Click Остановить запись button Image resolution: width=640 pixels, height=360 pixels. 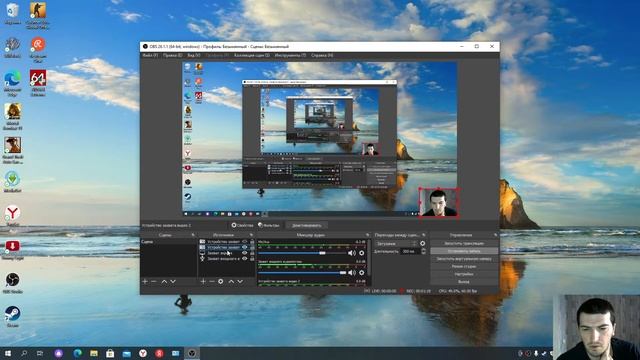coord(464,251)
